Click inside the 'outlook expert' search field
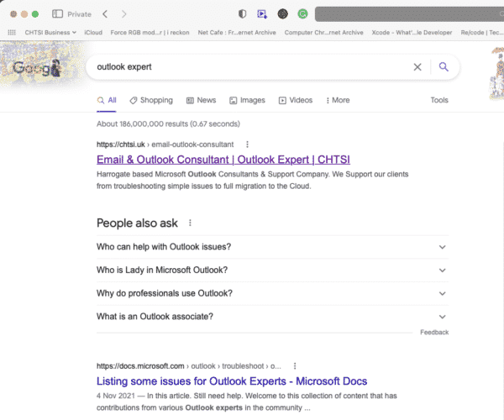 tap(244, 66)
